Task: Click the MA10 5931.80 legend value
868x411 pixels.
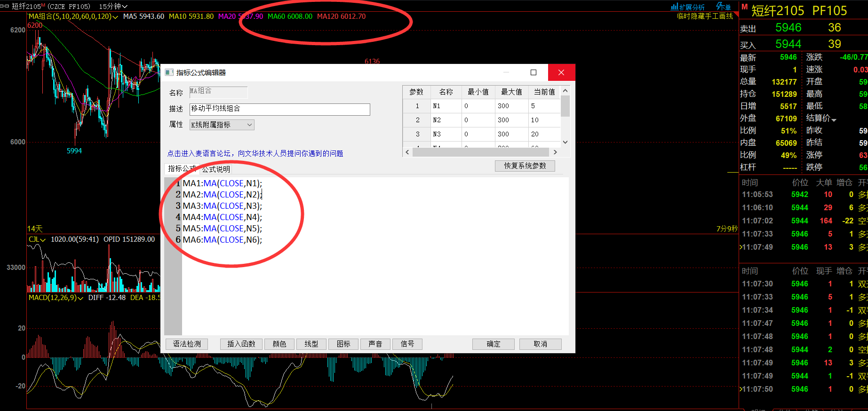Action: pyautogui.click(x=191, y=16)
